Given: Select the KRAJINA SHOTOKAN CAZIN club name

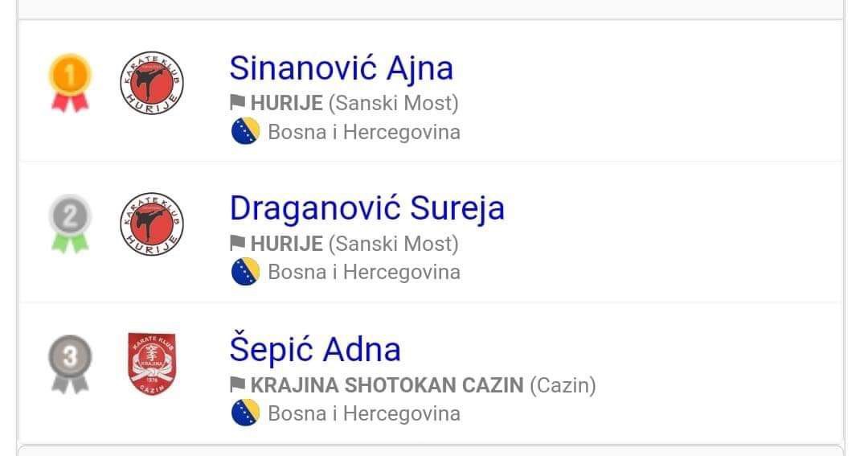Looking at the screenshot, I should coord(387,385).
